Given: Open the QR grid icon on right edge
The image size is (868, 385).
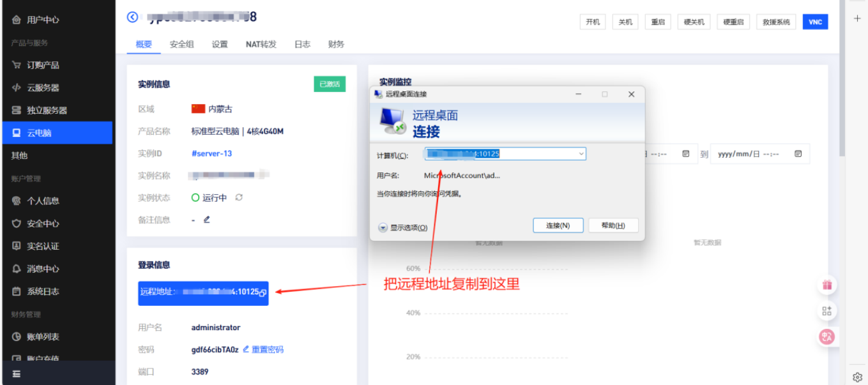Looking at the screenshot, I should (827, 311).
